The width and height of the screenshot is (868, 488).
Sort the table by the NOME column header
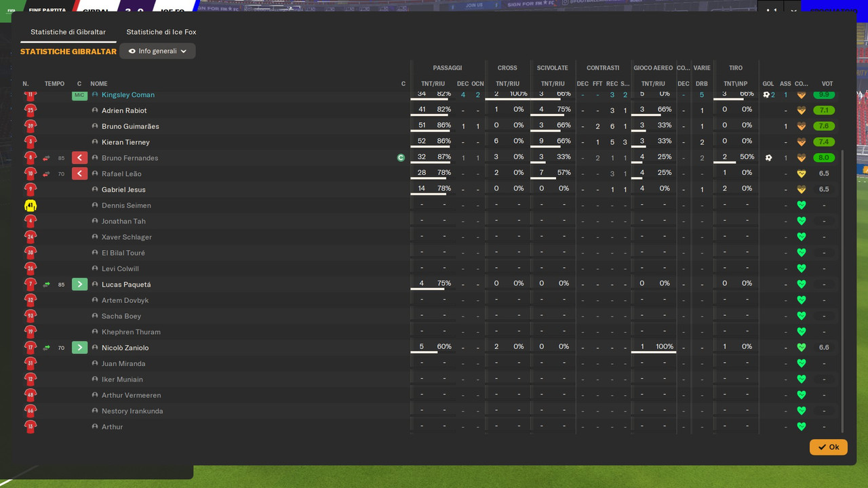coord(99,84)
